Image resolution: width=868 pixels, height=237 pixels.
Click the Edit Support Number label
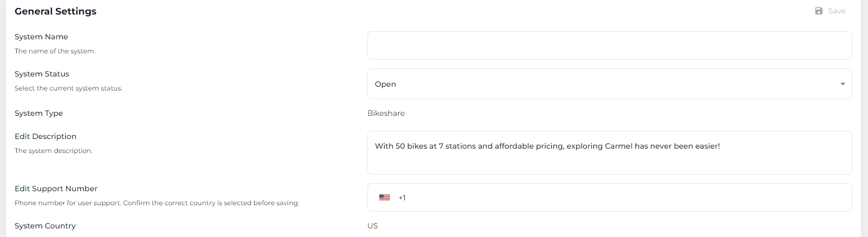pos(56,189)
